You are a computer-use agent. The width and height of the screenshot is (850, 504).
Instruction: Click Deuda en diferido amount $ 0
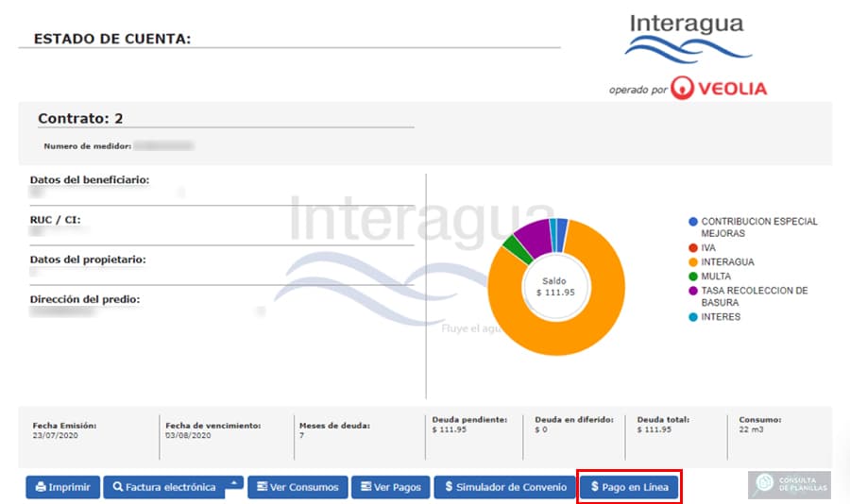pyautogui.click(x=541, y=429)
